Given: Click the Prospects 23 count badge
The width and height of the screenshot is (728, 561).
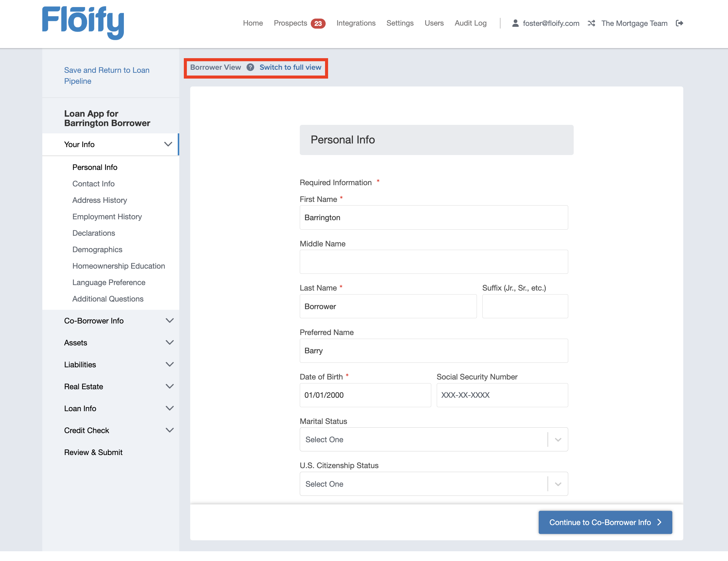Looking at the screenshot, I should point(318,23).
